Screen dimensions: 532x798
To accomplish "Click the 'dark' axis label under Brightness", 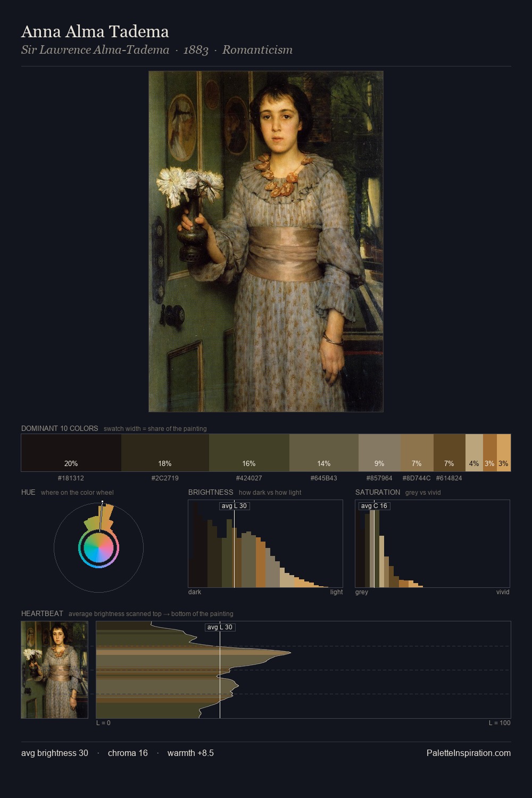I will pos(195,592).
